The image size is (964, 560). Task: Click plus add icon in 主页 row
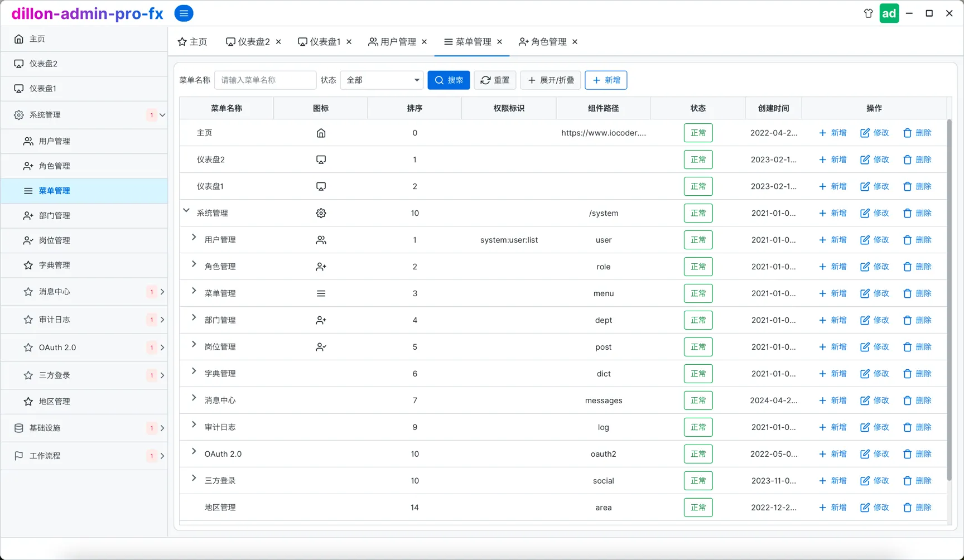point(822,133)
